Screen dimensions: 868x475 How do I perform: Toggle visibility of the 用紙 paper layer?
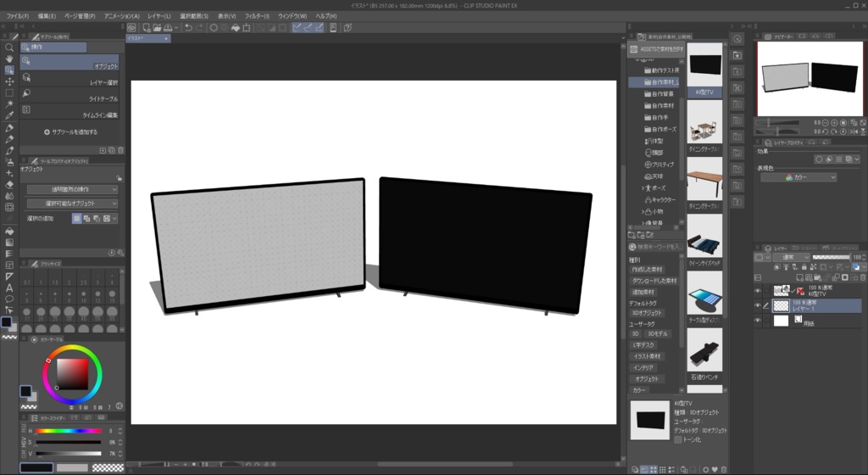coord(758,321)
